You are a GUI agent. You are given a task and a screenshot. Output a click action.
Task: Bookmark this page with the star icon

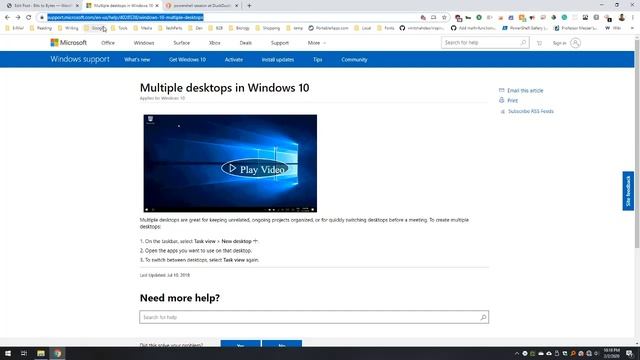point(444,18)
